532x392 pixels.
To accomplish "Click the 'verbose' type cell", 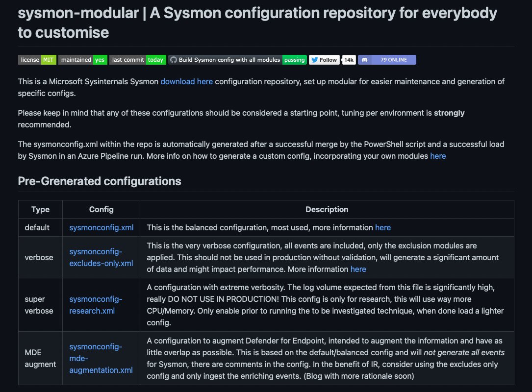I will (x=39, y=257).
